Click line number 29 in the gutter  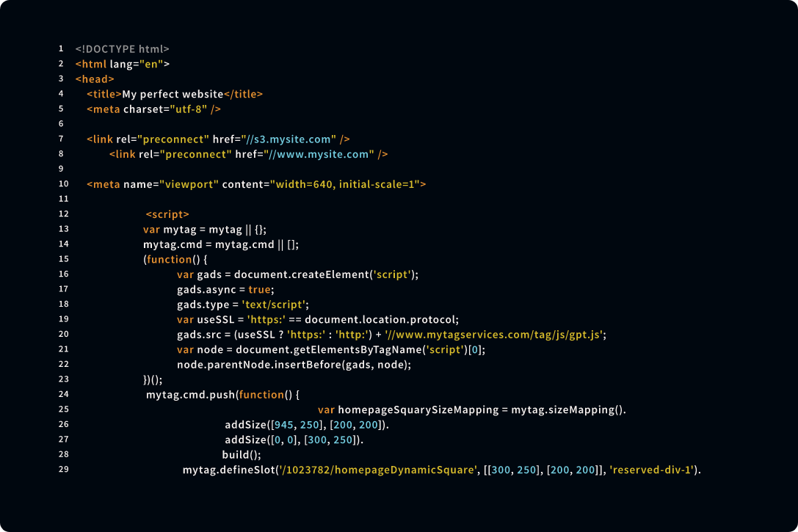[x=64, y=469]
